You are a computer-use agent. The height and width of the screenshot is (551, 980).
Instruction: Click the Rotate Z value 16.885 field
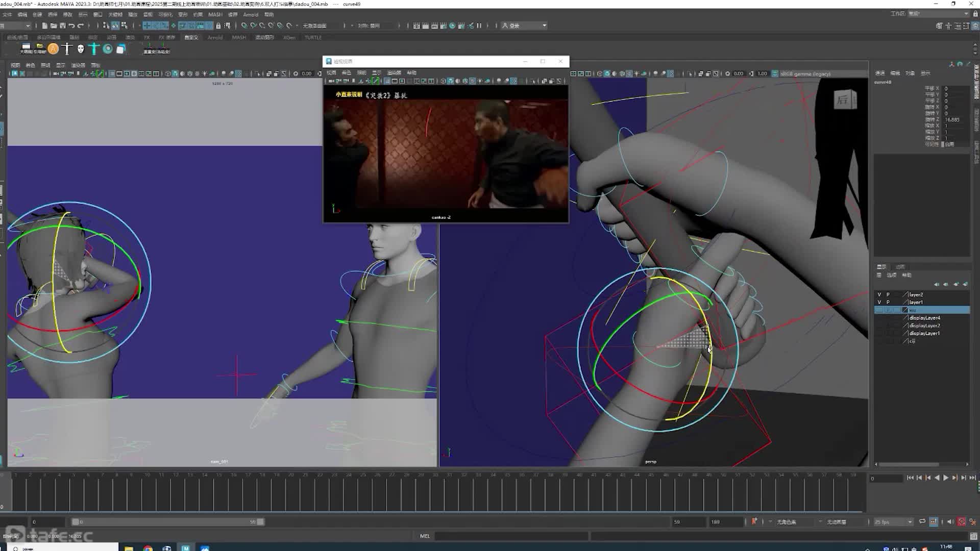(956, 119)
